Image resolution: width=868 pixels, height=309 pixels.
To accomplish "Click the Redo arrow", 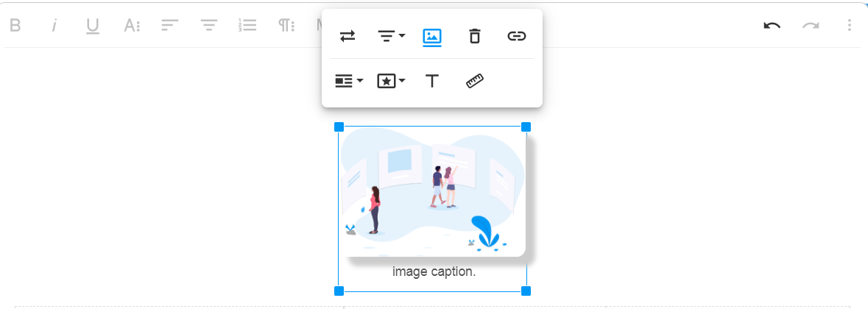I will pyautogui.click(x=811, y=26).
